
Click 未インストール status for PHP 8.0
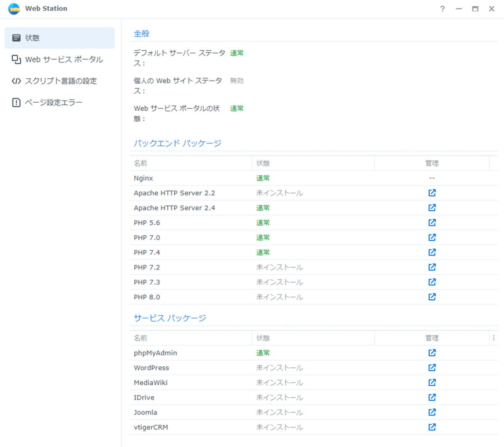tap(280, 297)
